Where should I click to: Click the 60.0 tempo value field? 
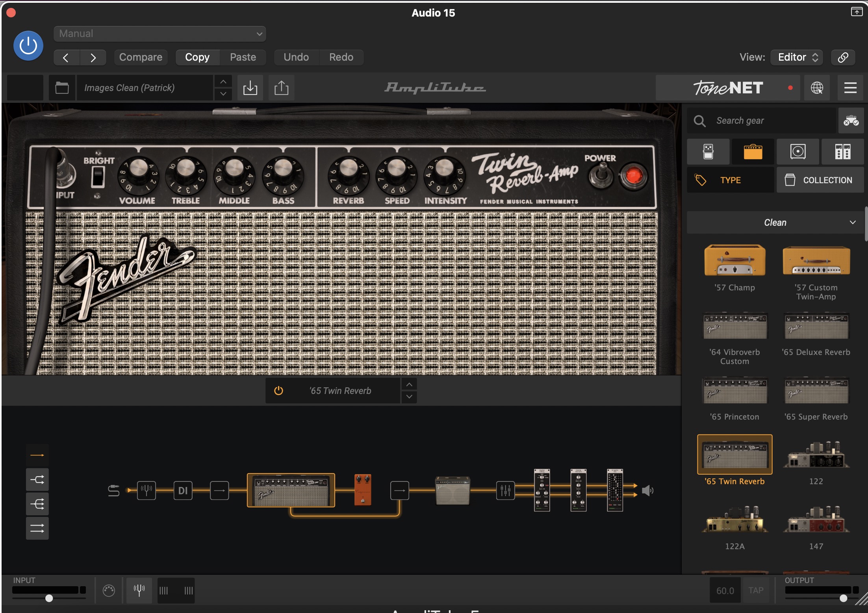(725, 590)
